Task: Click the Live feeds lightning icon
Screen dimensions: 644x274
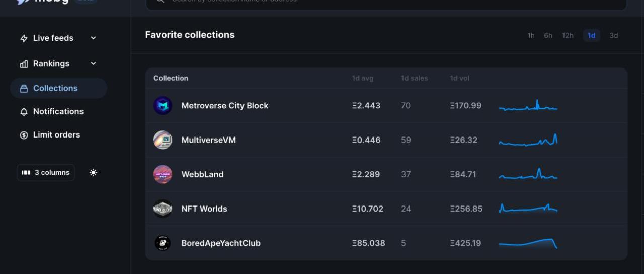Action: pyautogui.click(x=24, y=38)
